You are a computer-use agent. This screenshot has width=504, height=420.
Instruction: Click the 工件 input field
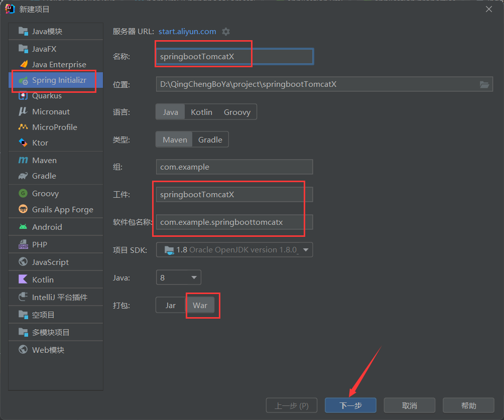[234, 194]
